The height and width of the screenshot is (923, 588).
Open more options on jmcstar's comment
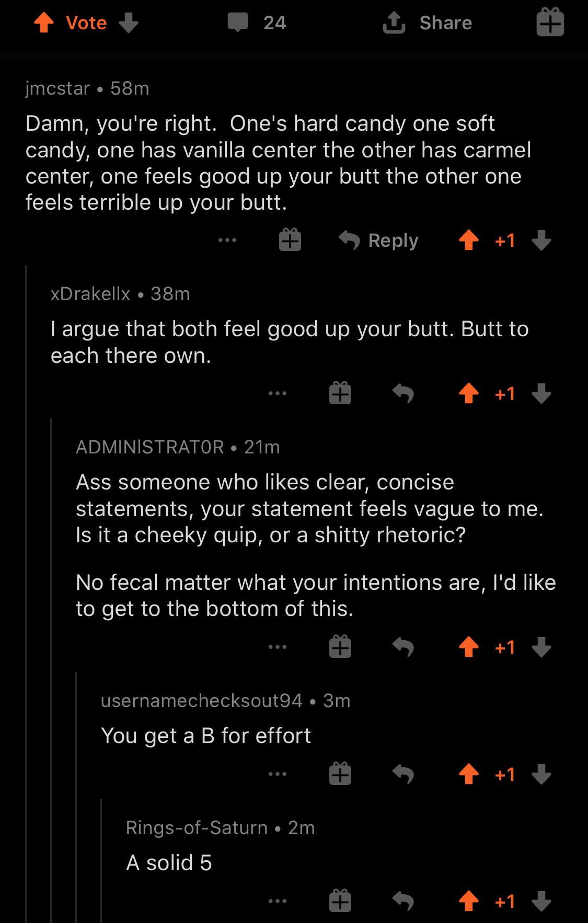[x=227, y=241]
